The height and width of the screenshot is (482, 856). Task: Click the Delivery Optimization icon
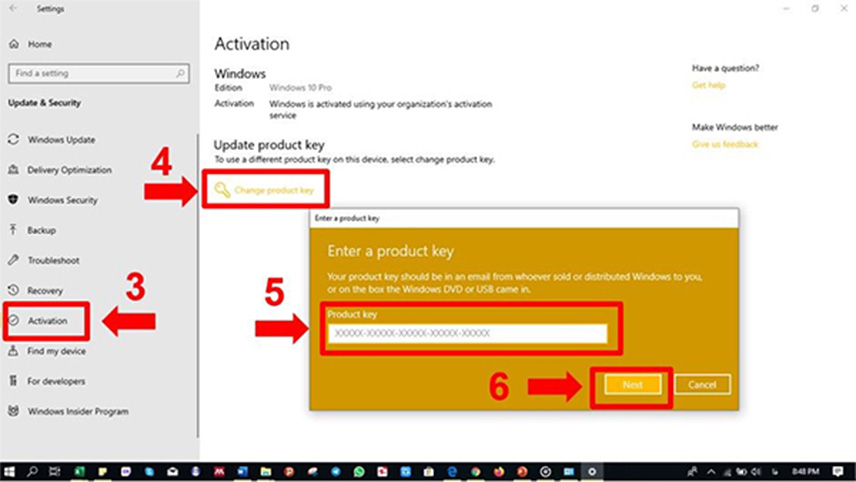tap(14, 170)
